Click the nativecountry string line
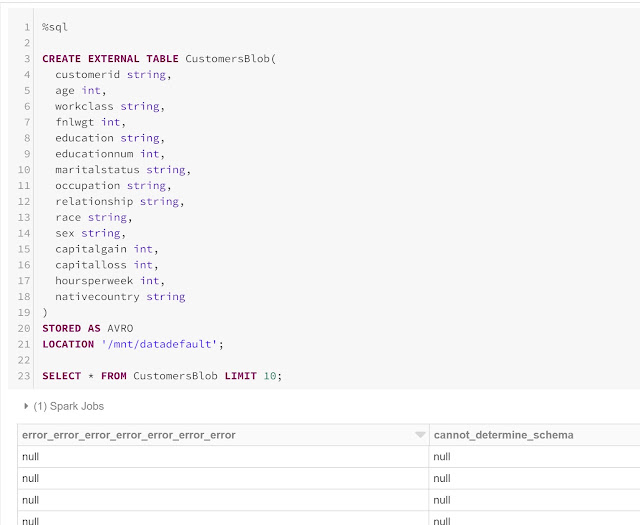 [120, 297]
